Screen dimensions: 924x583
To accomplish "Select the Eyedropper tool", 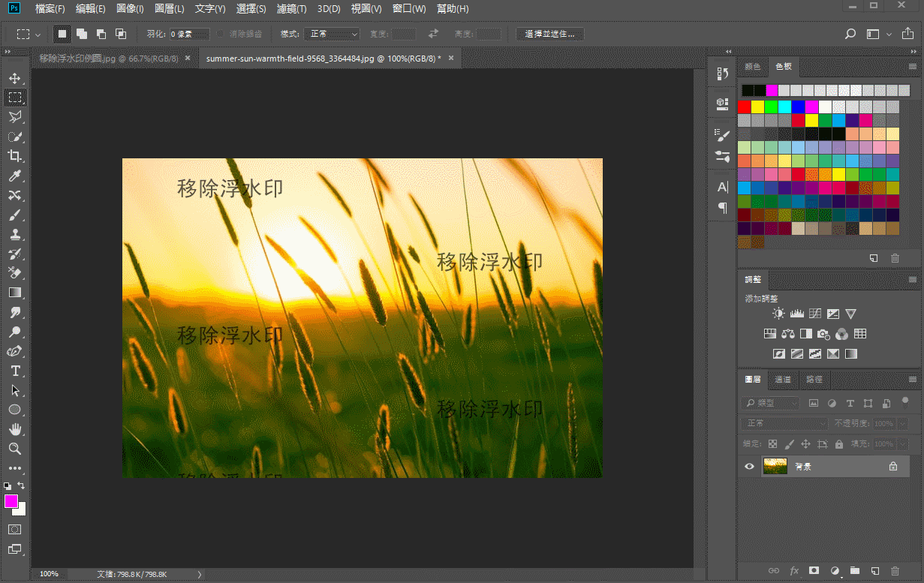I will [x=14, y=176].
